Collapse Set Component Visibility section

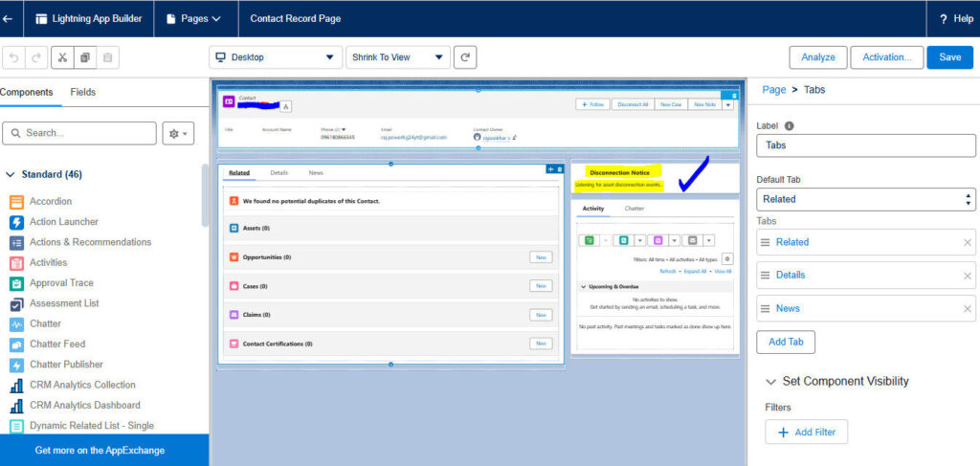point(771,382)
